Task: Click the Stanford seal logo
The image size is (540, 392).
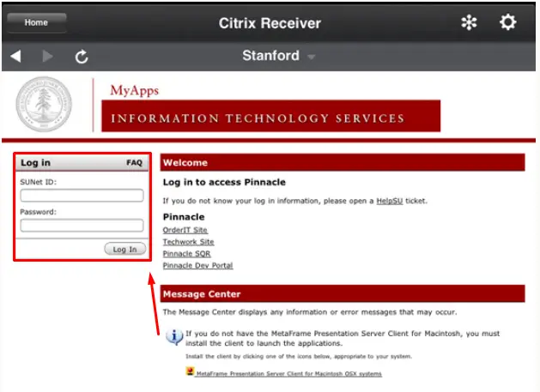Action: (x=44, y=105)
